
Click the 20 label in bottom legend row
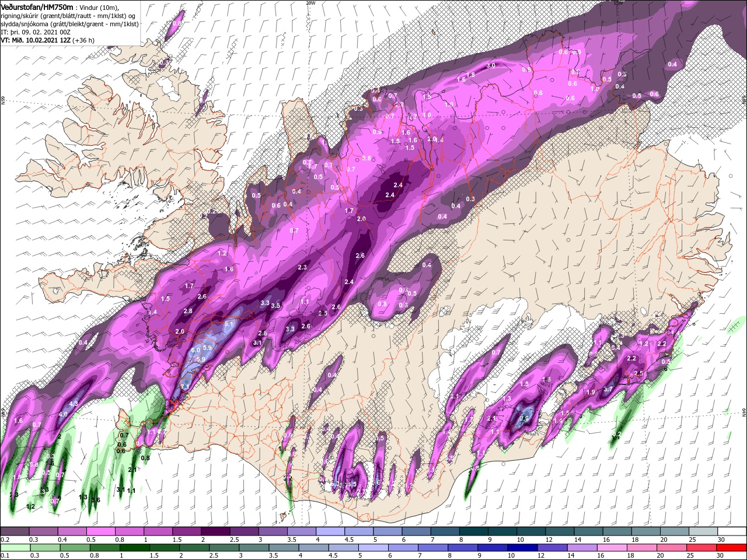[x=660, y=555]
